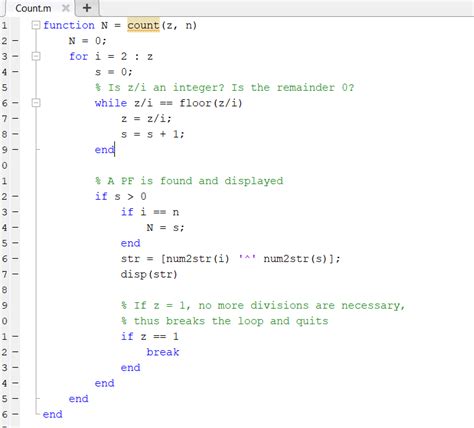Click the 'for' keyword
Image resolution: width=474 pixels, height=428 pixels.
click(78, 56)
